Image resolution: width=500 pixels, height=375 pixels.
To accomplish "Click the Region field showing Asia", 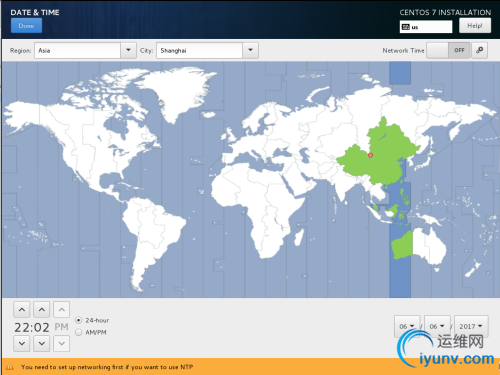I will coord(77,50).
